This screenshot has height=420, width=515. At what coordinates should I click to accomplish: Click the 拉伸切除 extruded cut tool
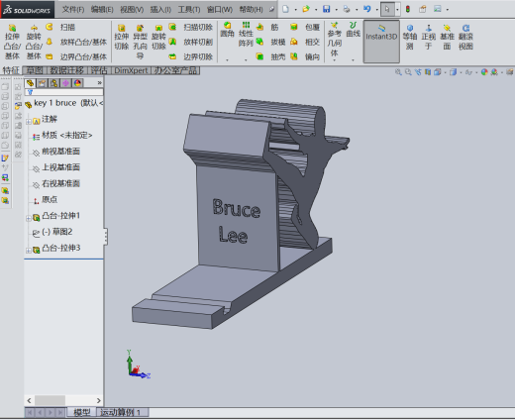121,37
